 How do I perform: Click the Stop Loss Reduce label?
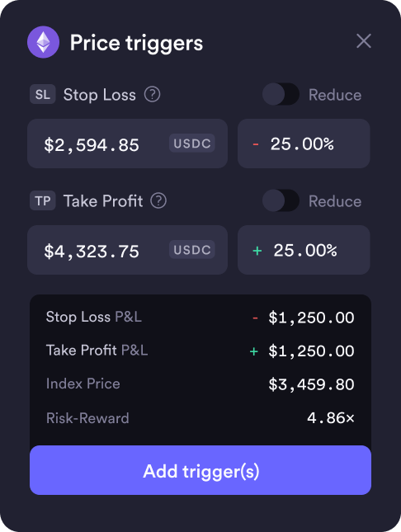tap(335, 95)
